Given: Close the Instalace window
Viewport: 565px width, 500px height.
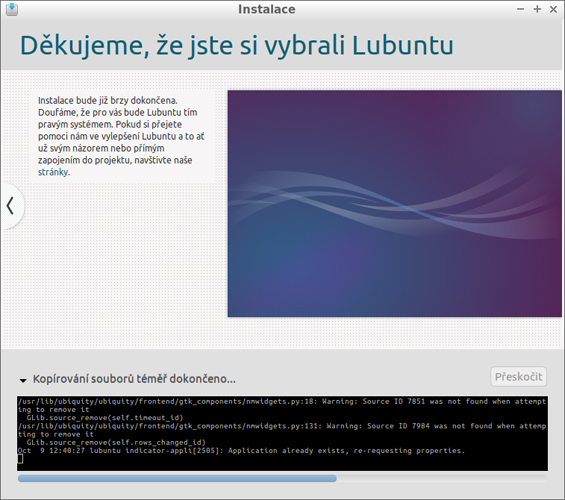Looking at the screenshot, I should click(553, 9).
